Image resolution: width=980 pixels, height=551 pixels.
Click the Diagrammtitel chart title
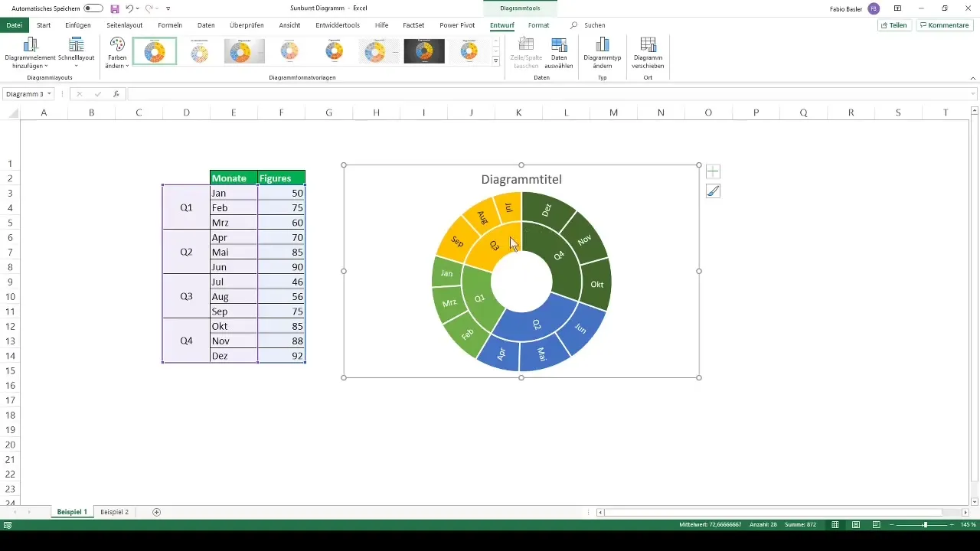click(521, 180)
